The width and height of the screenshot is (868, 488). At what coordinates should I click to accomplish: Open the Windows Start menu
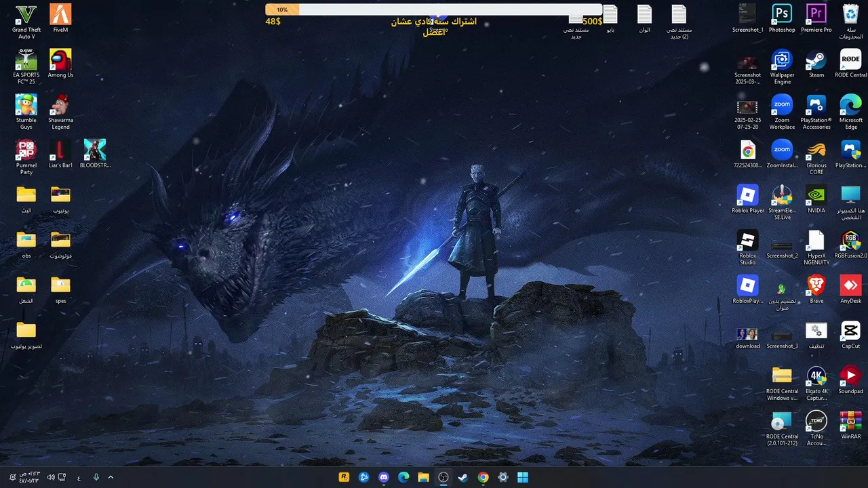click(523, 477)
